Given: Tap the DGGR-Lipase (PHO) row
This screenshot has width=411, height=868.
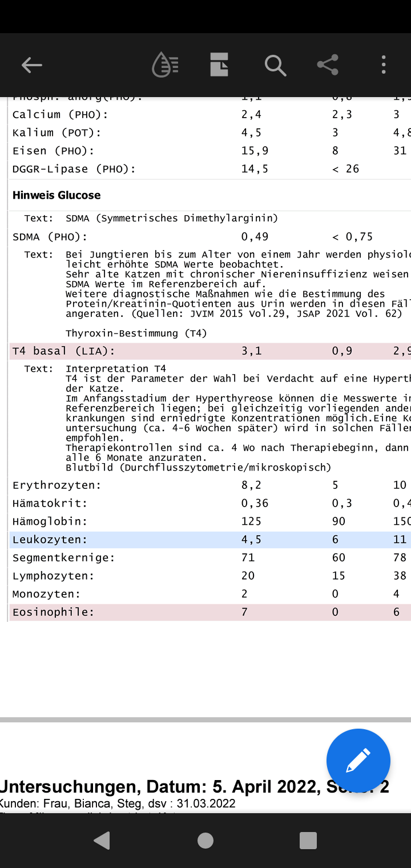Looking at the screenshot, I should [210, 169].
